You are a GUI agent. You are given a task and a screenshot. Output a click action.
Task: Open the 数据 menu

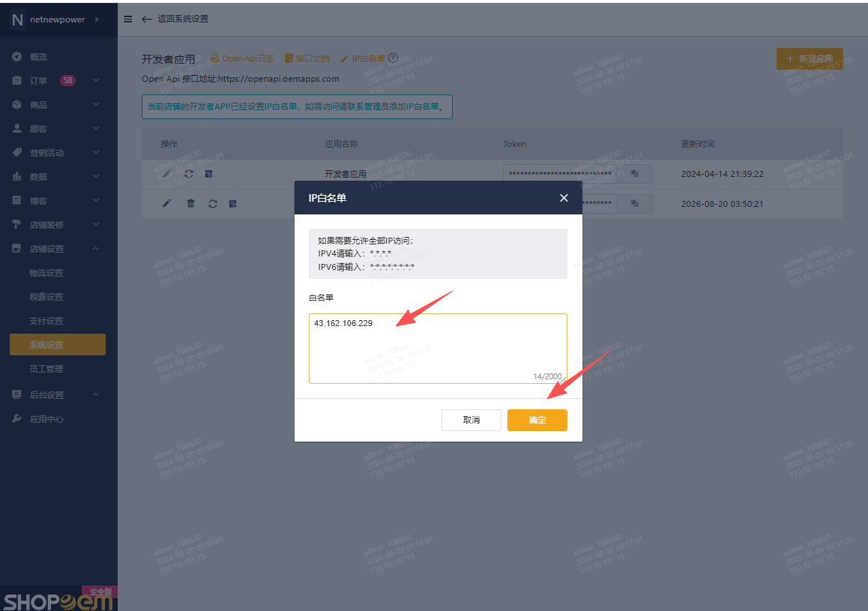[x=38, y=176]
